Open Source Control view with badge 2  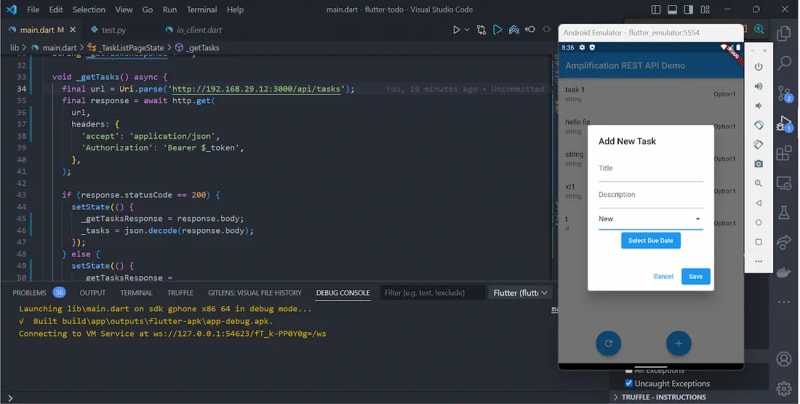coord(784,93)
